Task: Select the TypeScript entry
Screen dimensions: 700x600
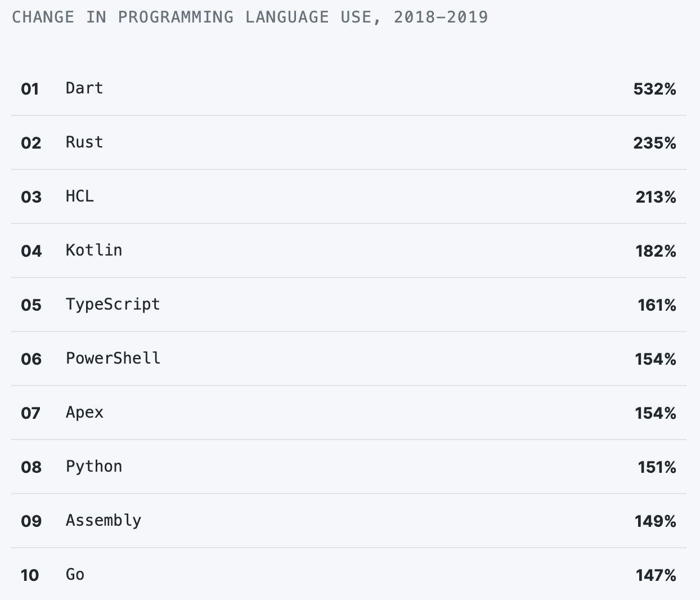Action: pos(113,305)
